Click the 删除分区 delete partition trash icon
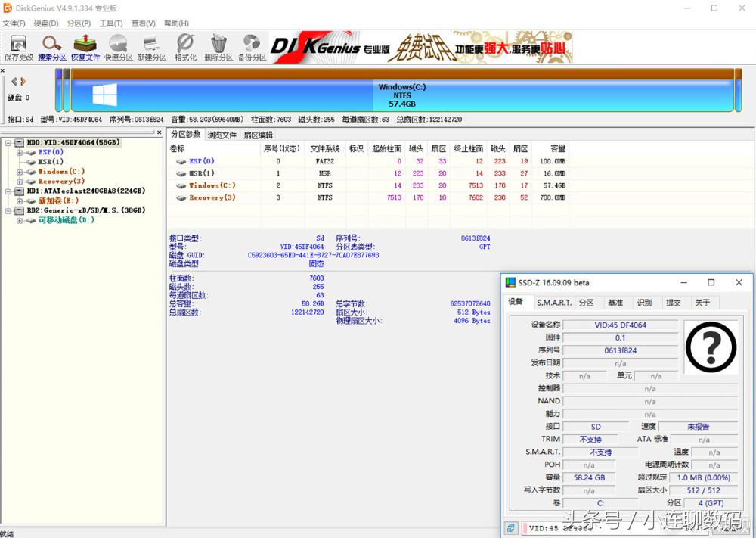Viewport: 756px width, 538px height. click(218, 47)
